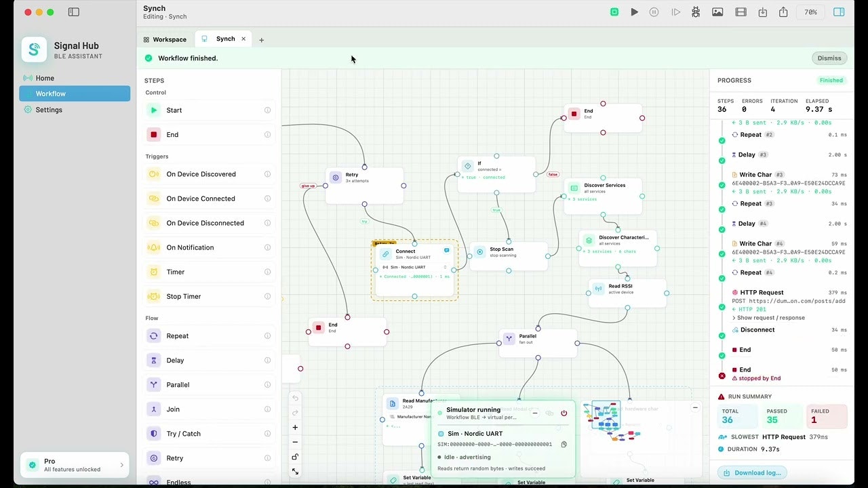Screen dimensions: 868x488
Task: Pause the workflow run
Action: point(654,12)
